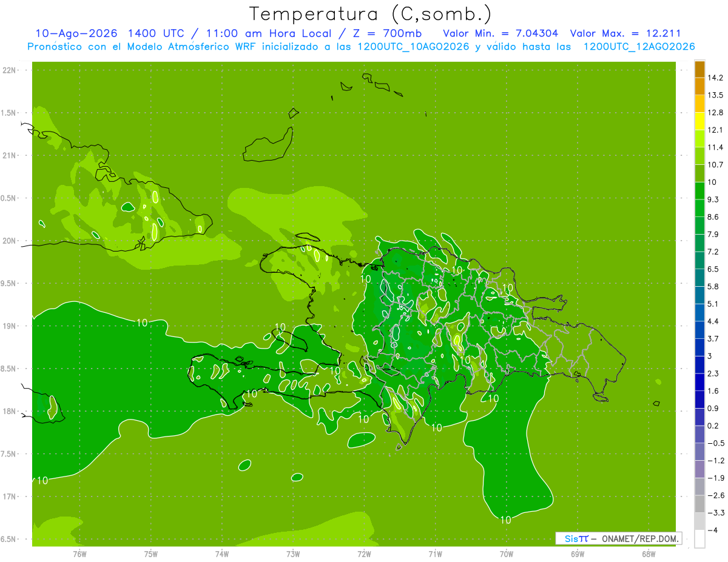728x562 pixels.
Task: Pick the blue swatch between 4.4 and 3.7
Action: tap(699, 330)
